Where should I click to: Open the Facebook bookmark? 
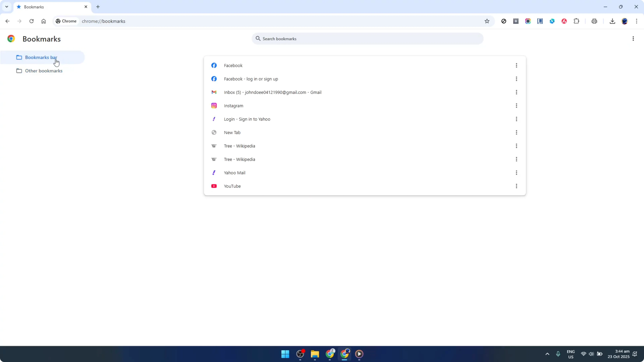coord(365,65)
